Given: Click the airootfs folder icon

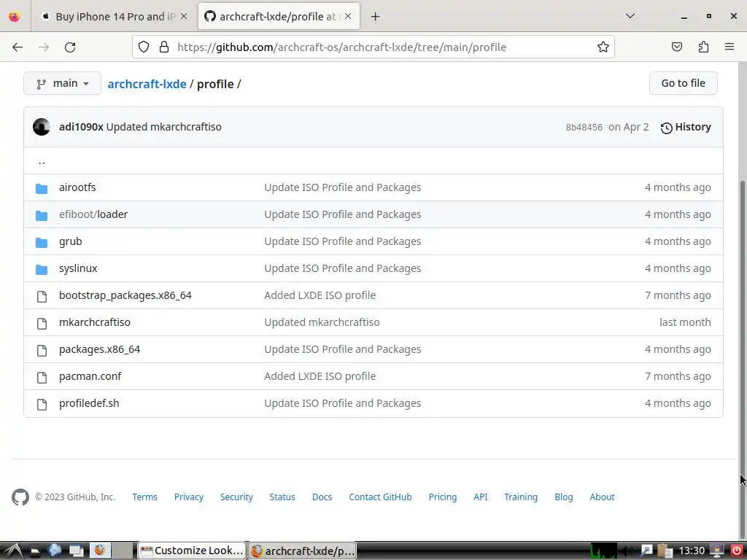Looking at the screenshot, I should coord(42,188).
